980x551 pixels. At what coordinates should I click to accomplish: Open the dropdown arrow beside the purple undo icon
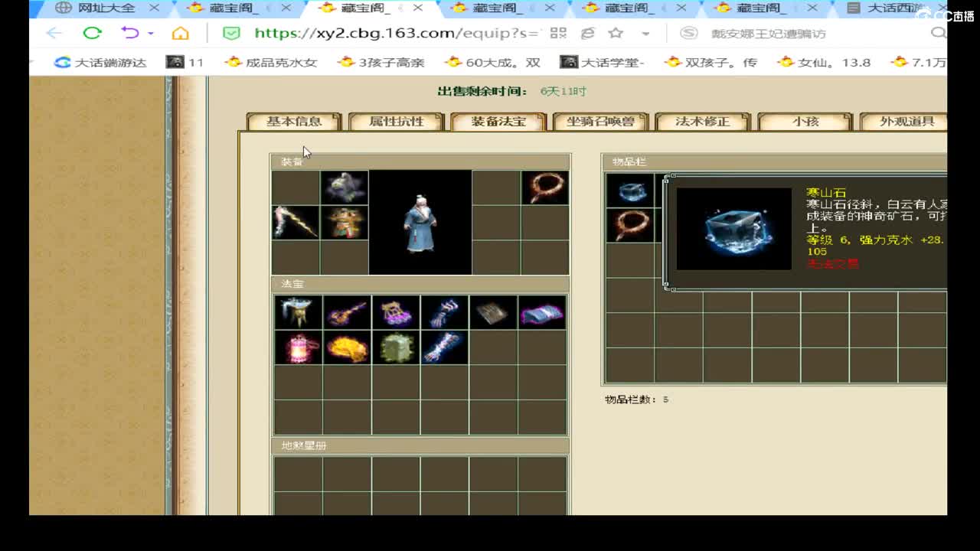pyautogui.click(x=151, y=34)
